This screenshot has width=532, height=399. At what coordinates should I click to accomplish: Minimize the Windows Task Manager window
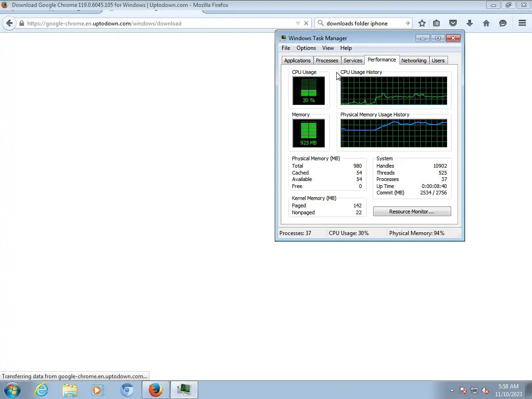[423, 38]
